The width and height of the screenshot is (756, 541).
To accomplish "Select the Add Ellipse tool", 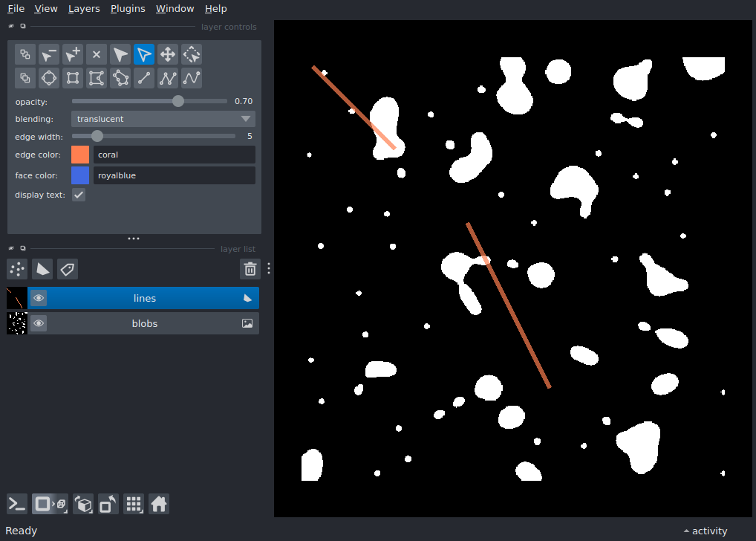I will (48, 78).
